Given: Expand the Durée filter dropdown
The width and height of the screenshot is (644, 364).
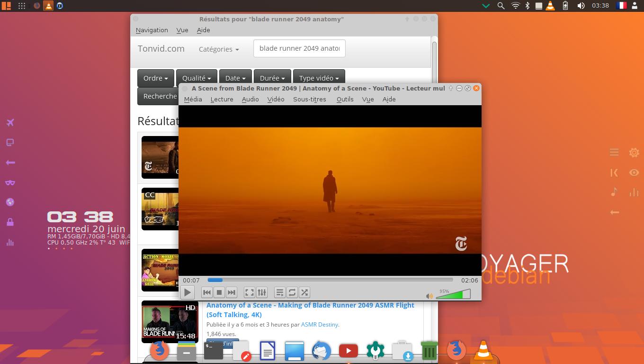Looking at the screenshot, I should pyautogui.click(x=272, y=78).
